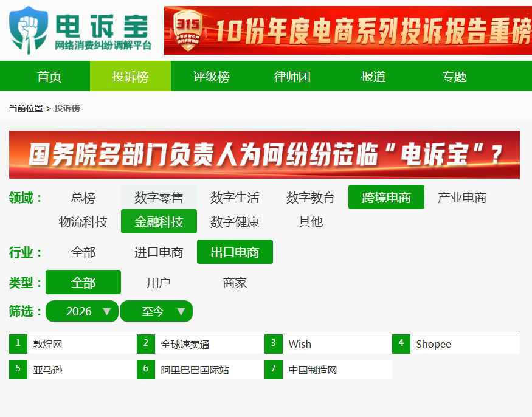Click rank number 6 badge for 阿里巴巴国际站
This screenshot has width=532, height=417.
(146, 369)
